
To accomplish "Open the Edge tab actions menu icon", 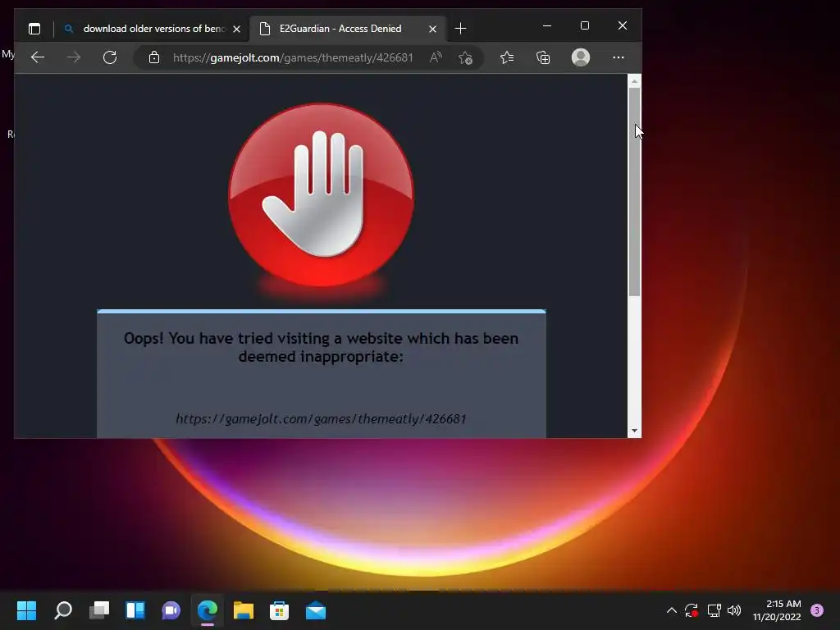I will (x=34, y=29).
